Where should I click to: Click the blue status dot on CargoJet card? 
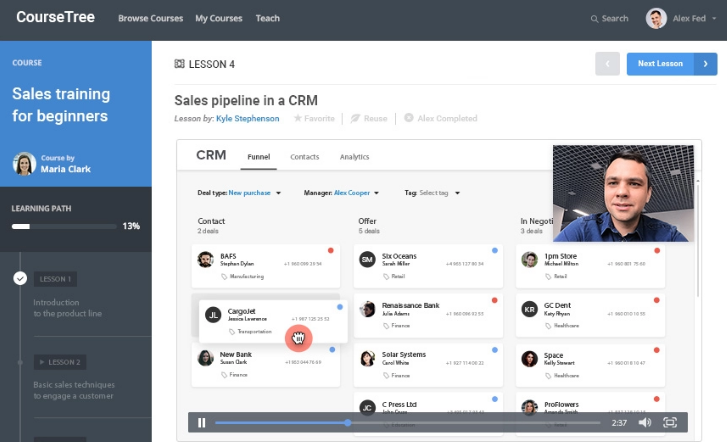[x=340, y=307]
